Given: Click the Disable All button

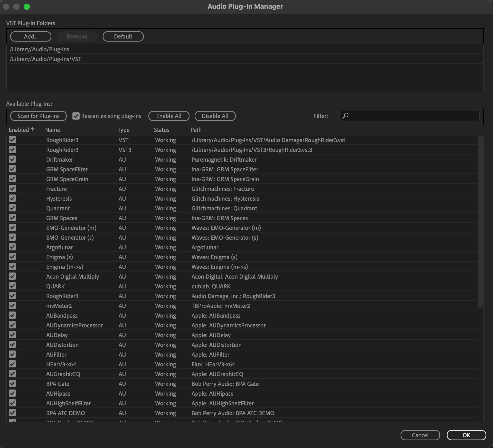Looking at the screenshot, I should coord(215,116).
